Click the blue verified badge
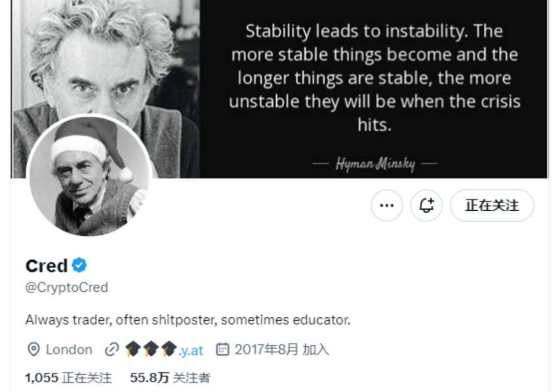556x392 pixels. (80, 265)
